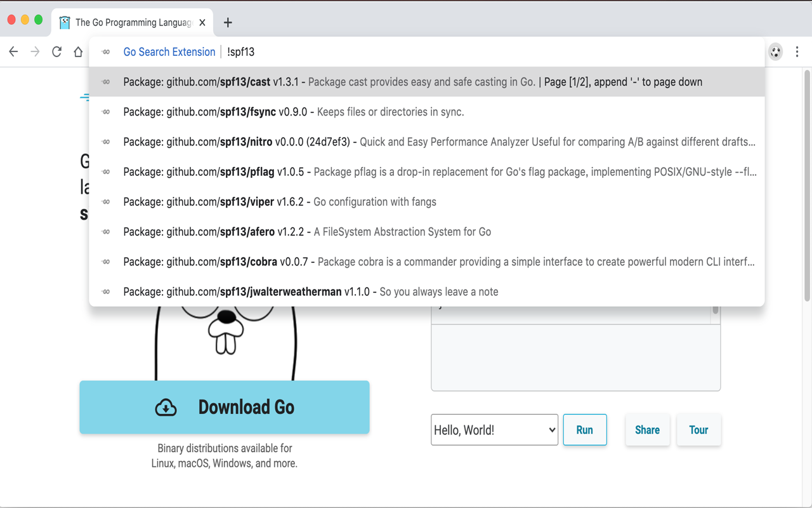
Task: Reload the current page
Action: click(x=56, y=52)
